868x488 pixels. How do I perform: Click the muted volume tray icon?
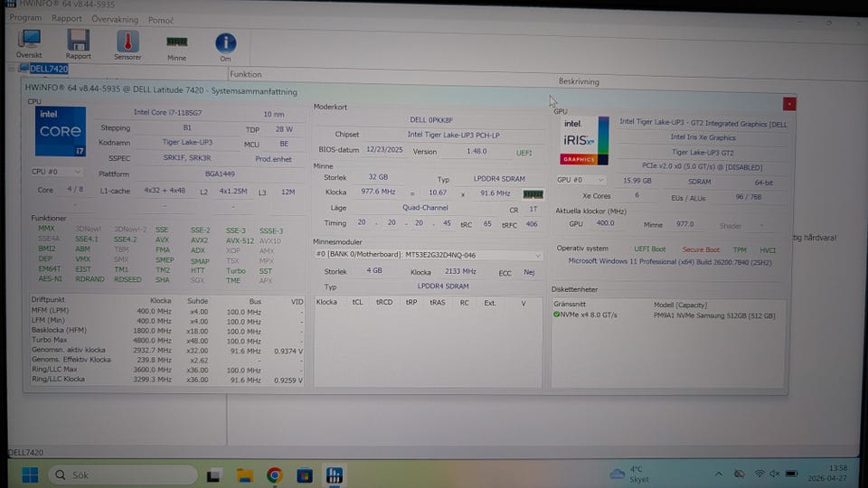pyautogui.click(x=775, y=474)
